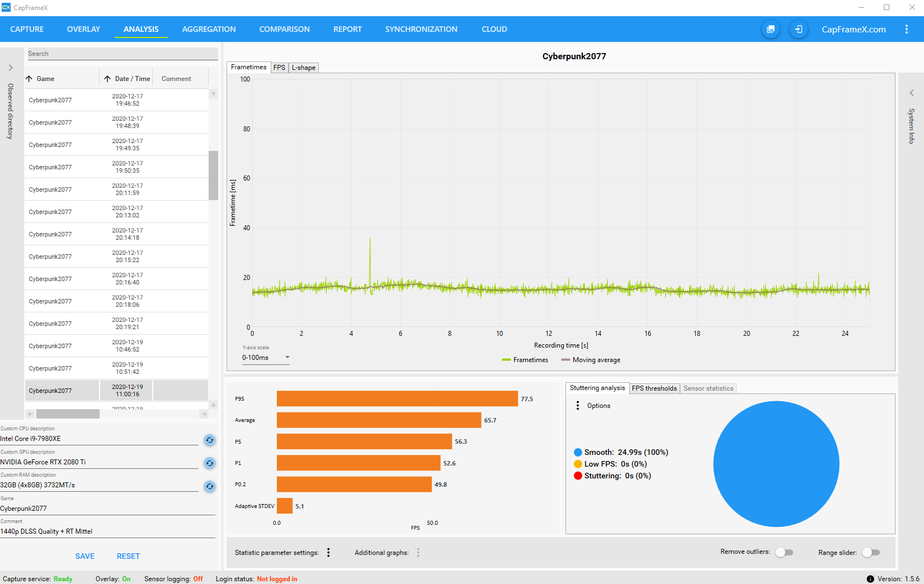Toggle the Remove outliers switch
The width and height of the screenshot is (924, 584).
[x=784, y=552]
